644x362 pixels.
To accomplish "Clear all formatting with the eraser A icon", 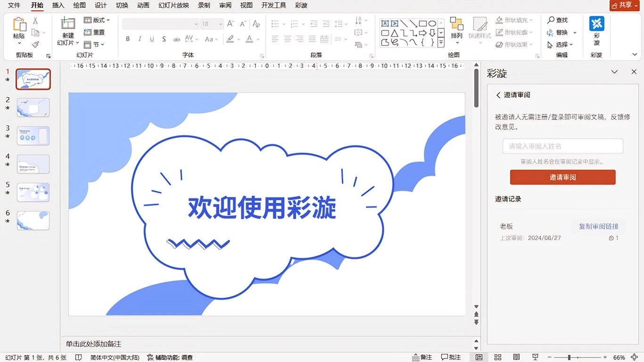I will pos(256,24).
